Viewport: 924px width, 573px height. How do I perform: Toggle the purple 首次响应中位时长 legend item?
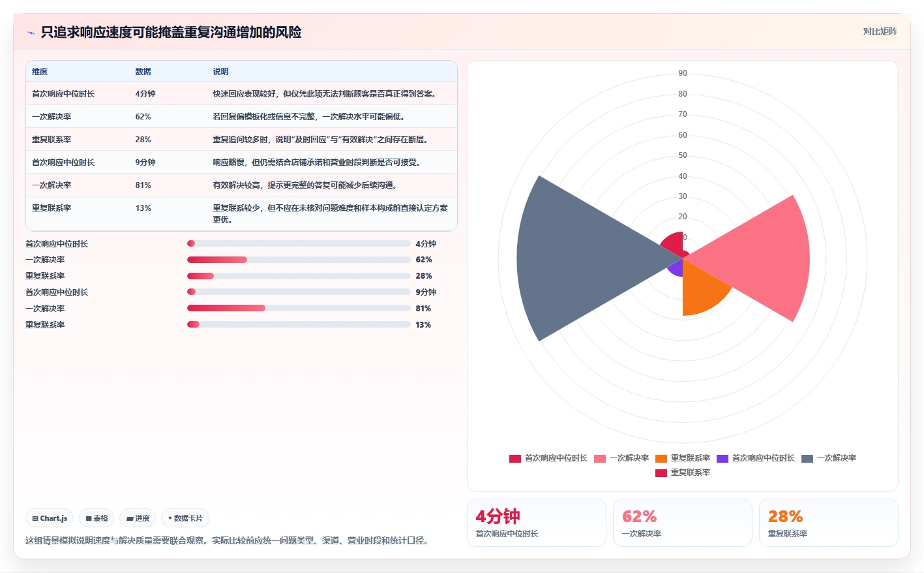[756, 458]
